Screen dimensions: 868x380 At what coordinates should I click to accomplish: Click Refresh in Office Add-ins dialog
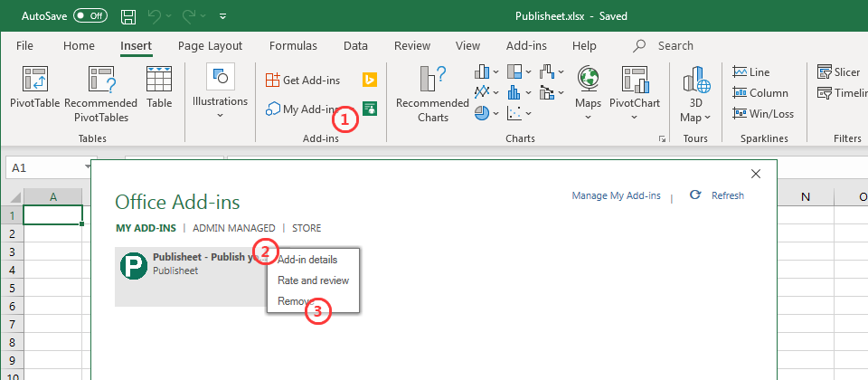pyautogui.click(x=717, y=195)
